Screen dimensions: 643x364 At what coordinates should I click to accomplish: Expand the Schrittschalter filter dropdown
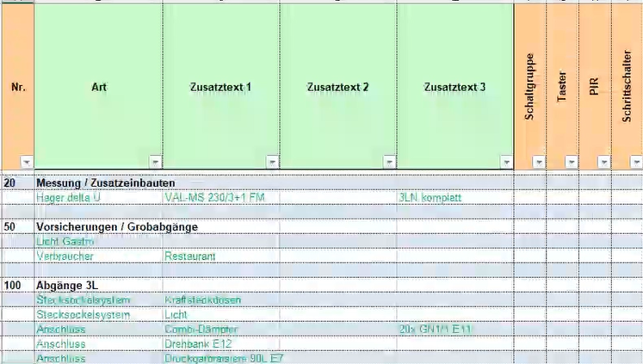point(636,162)
